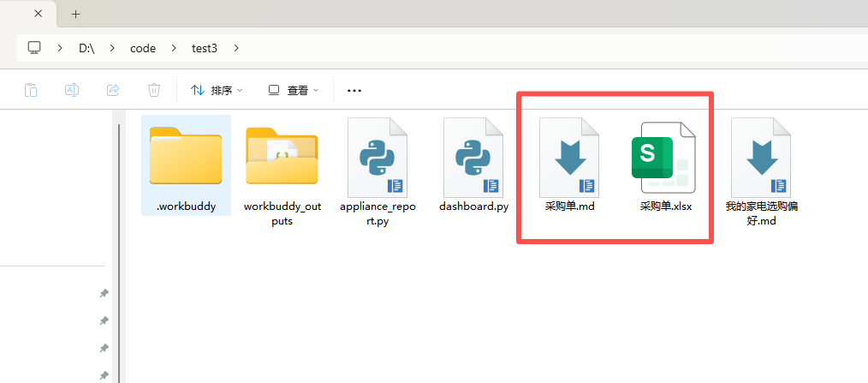
Task: Click the file name label appliance_report.py
Action: 378,213
